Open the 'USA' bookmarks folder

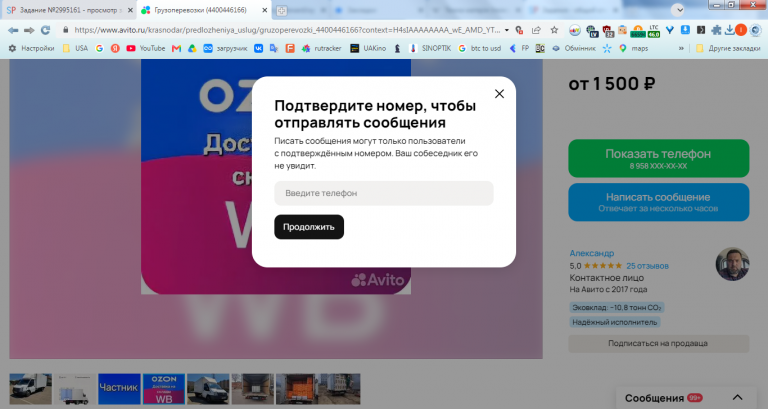click(x=75, y=48)
